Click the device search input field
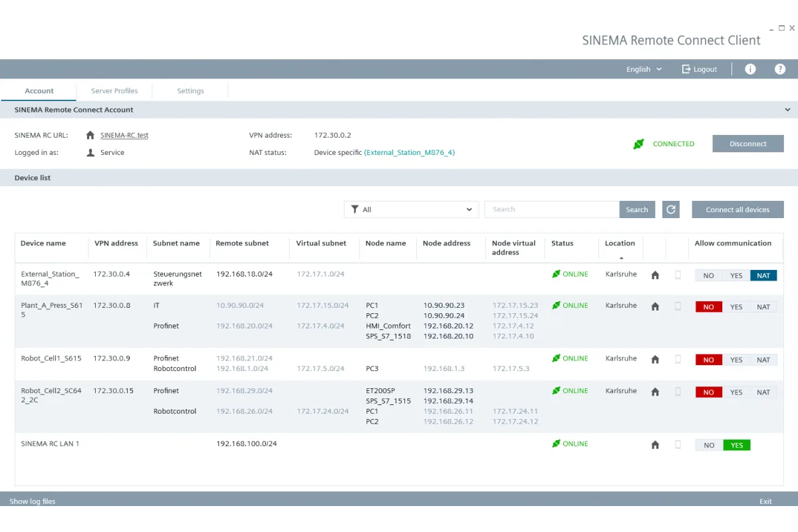Image resolution: width=798 pixels, height=532 pixels. [552, 209]
